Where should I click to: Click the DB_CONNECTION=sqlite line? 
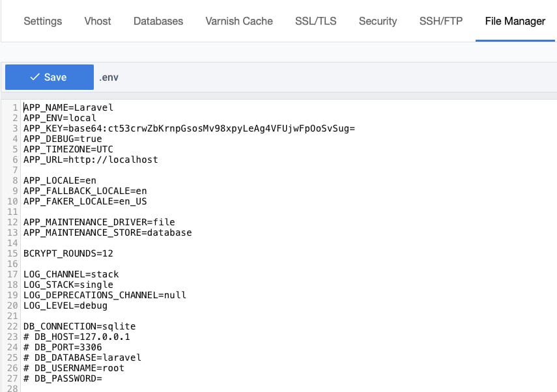[78, 326]
